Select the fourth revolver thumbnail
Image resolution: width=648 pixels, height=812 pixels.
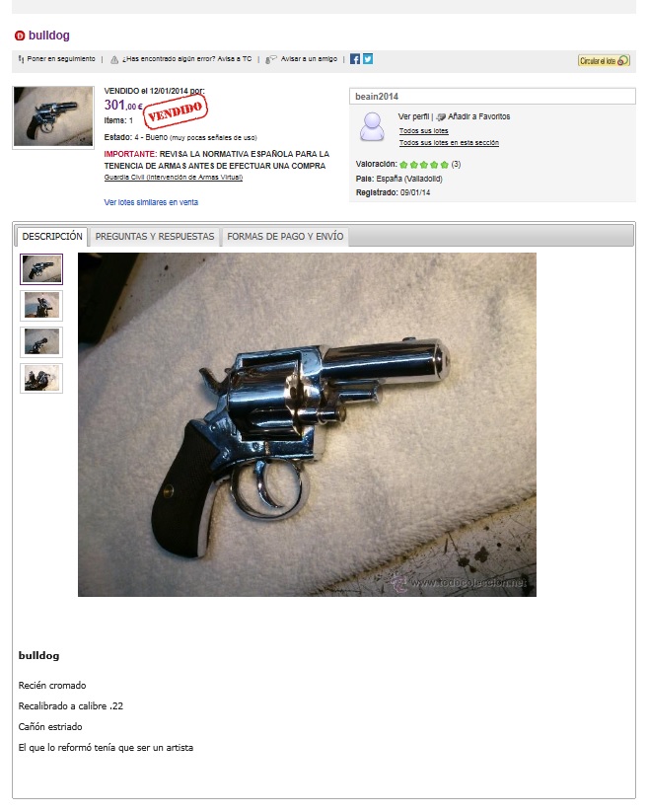click(41, 379)
